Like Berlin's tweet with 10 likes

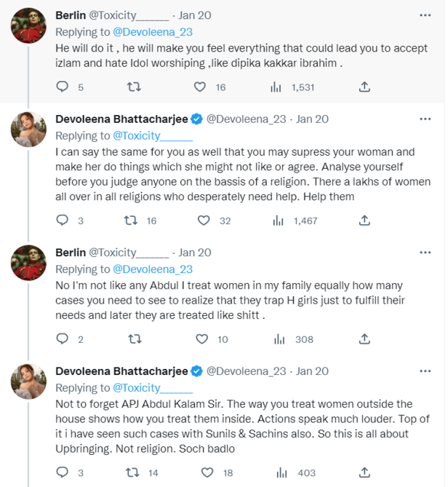pos(201,339)
